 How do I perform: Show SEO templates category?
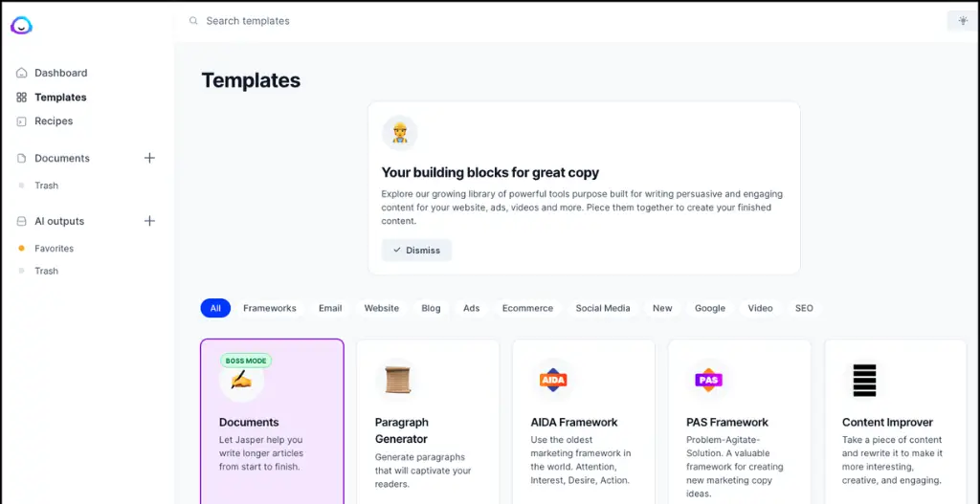click(804, 308)
